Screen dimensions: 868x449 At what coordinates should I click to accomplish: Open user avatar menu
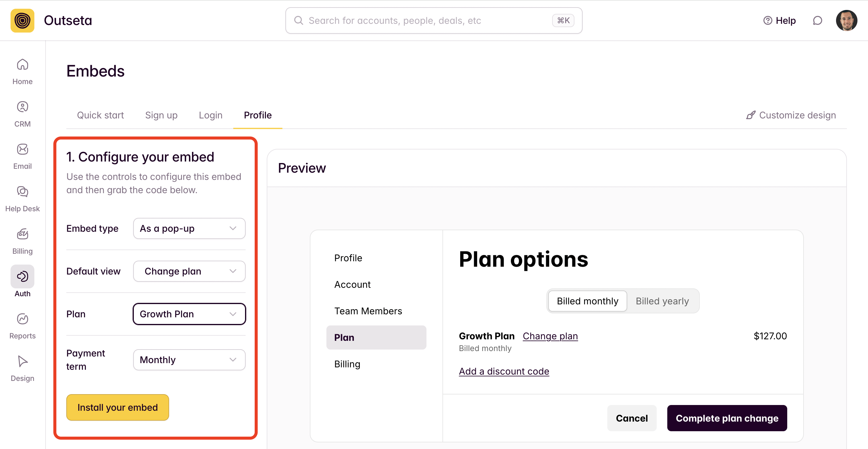pyautogui.click(x=846, y=20)
